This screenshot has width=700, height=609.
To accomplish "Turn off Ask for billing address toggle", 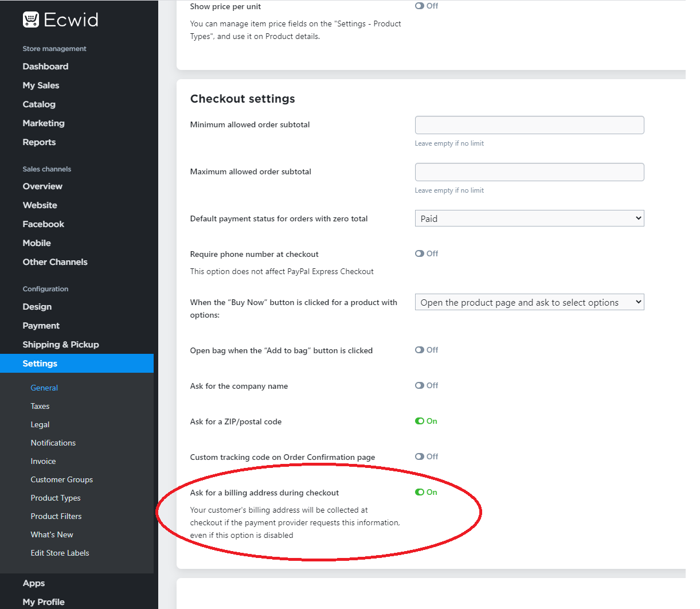I will (420, 492).
